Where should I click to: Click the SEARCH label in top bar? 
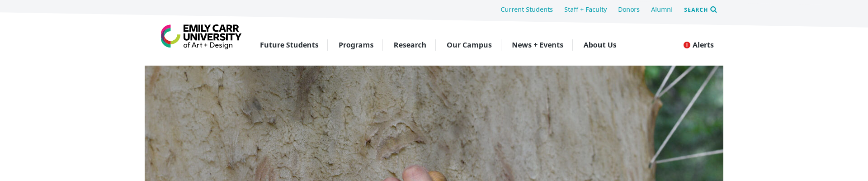(x=696, y=10)
